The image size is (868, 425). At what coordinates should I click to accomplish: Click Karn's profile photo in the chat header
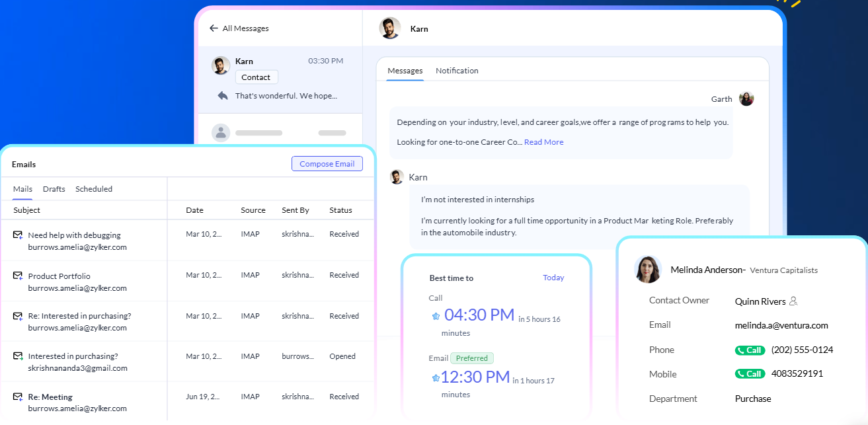click(x=389, y=28)
